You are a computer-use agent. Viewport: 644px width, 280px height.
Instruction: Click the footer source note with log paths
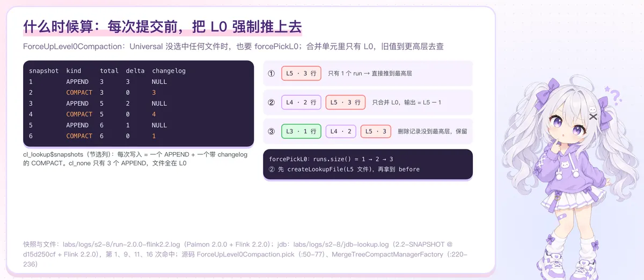pyautogui.click(x=245, y=254)
